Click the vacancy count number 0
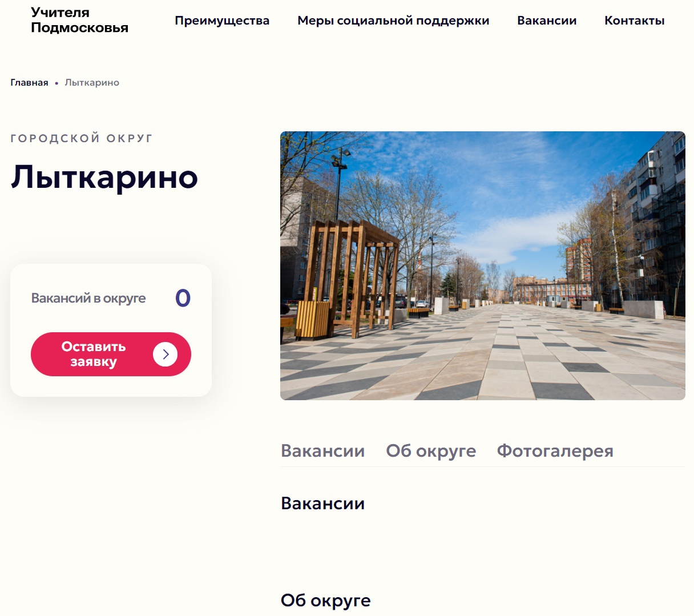This screenshot has width=694, height=616. [x=183, y=298]
